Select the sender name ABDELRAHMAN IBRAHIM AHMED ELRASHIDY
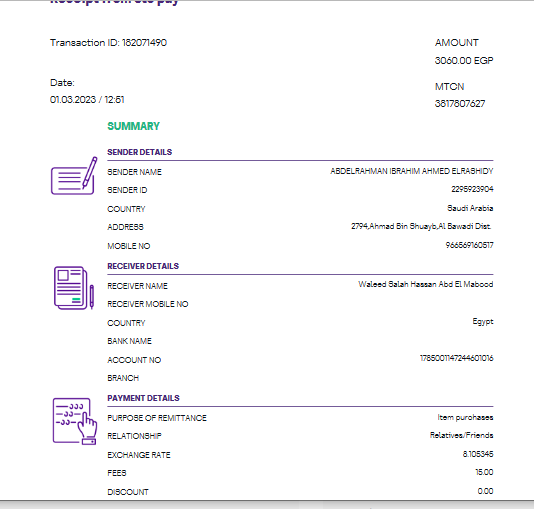534x509 pixels. pyautogui.click(x=412, y=171)
